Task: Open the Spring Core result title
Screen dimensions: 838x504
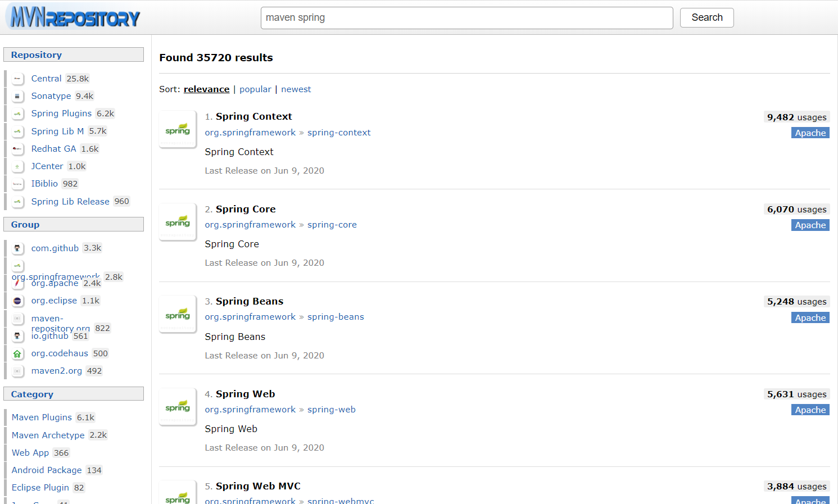Action: coord(246,209)
